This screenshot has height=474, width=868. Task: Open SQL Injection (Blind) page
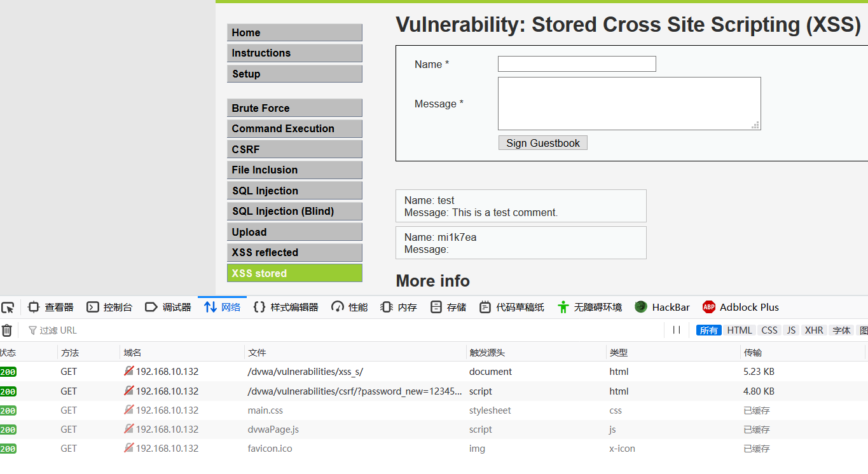click(294, 212)
